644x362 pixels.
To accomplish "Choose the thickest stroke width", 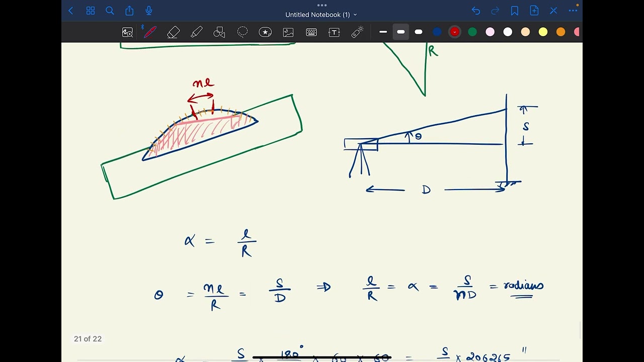I will point(419,32).
